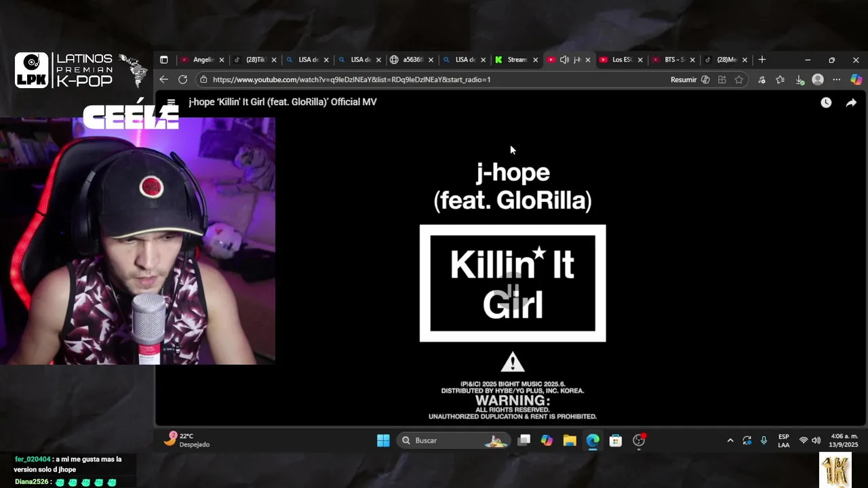Viewport: 868px width, 488px height.
Task: Go back using browser back arrow
Action: click(x=163, y=79)
